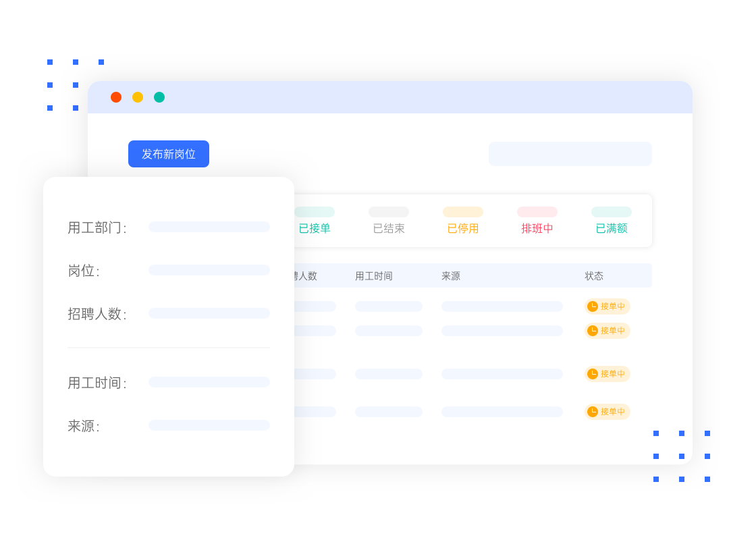The width and height of the screenshot is (756, 540).
Task: Click the 用工时间 form input field
Action: 209,382
